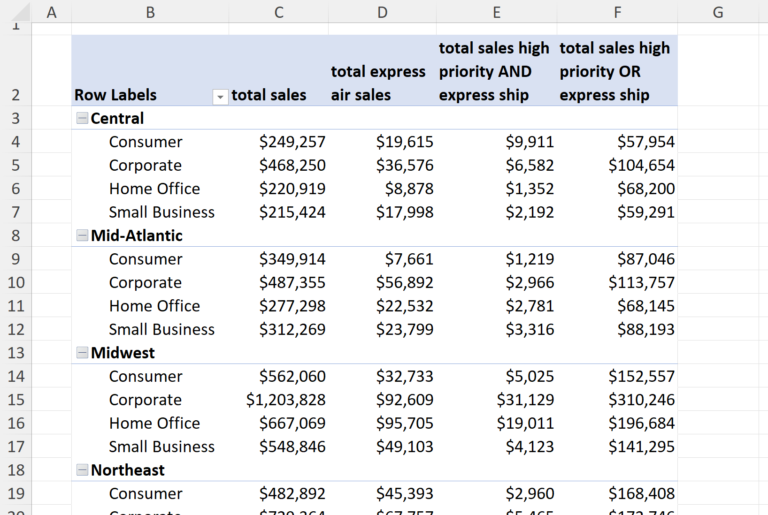The image size is (768, 515).
Task: Open the Row Labels filter dropdown
Action: point(219,96)
